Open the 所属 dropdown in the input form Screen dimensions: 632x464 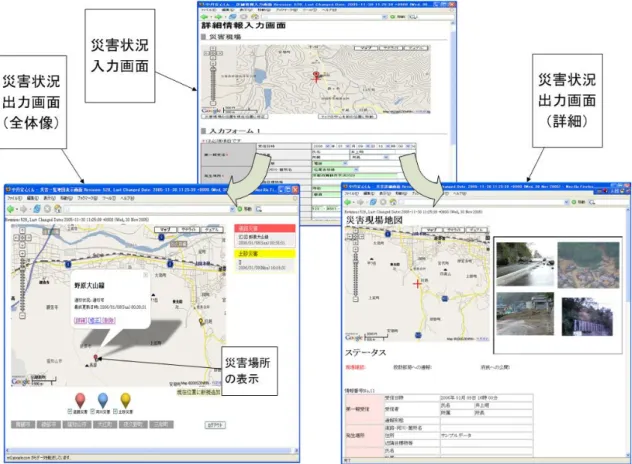(x=386, y=157)
